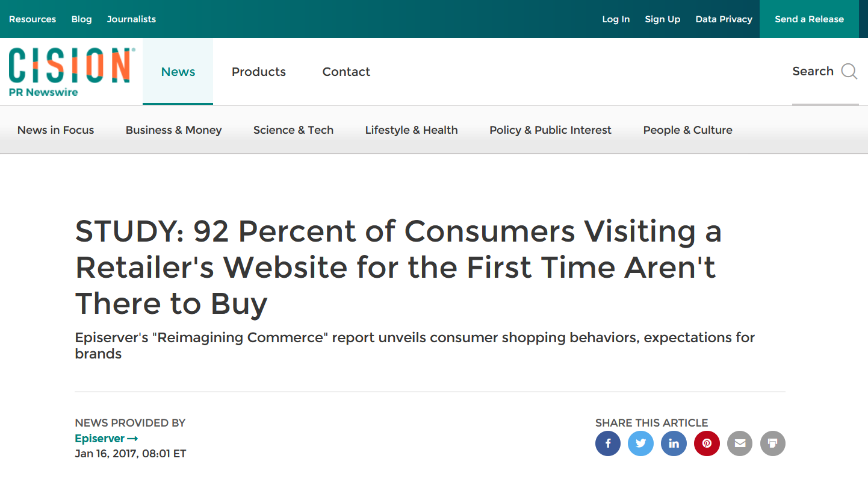
Task: Share article on Facebook
Action: pyautogui.click(x=608, y=443)
